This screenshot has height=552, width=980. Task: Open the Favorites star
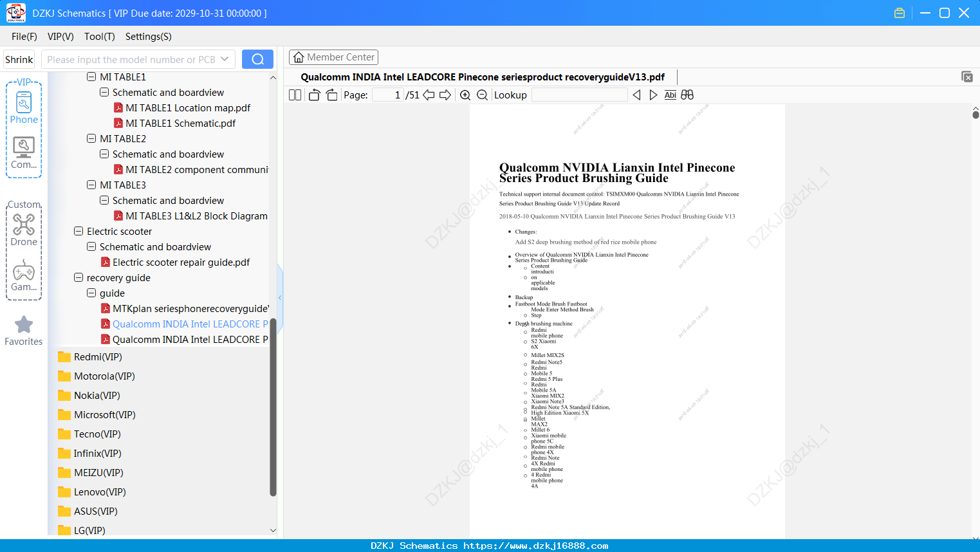coord(24,331)
